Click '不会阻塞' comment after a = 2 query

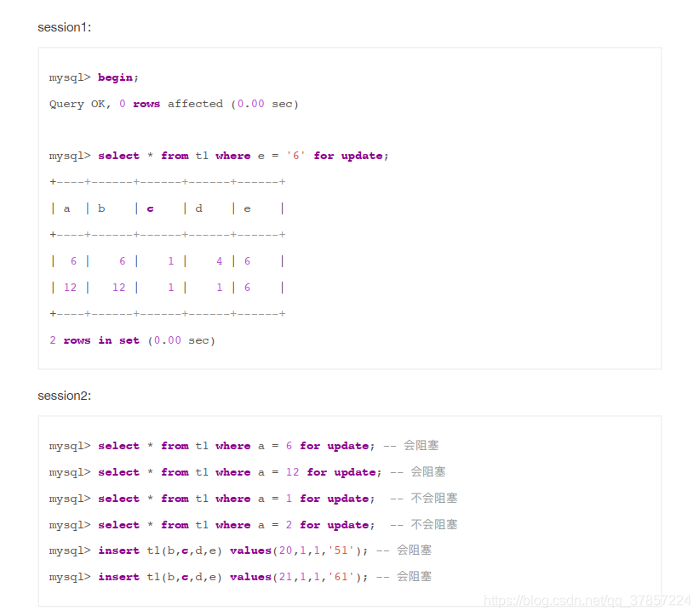click(434, 524)
